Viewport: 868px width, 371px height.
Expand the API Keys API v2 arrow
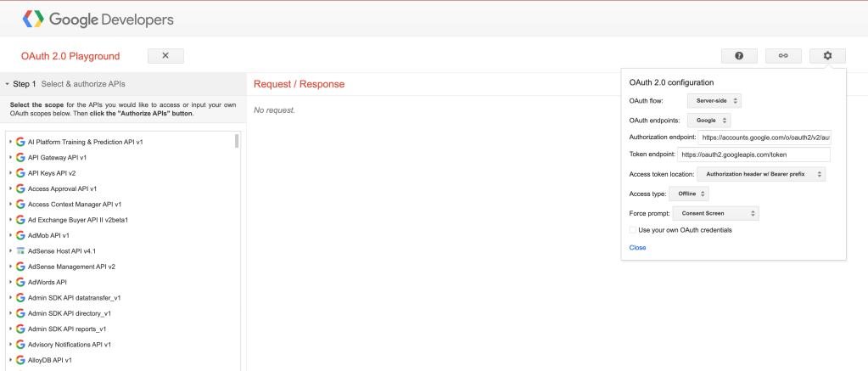tap(10, 172)
